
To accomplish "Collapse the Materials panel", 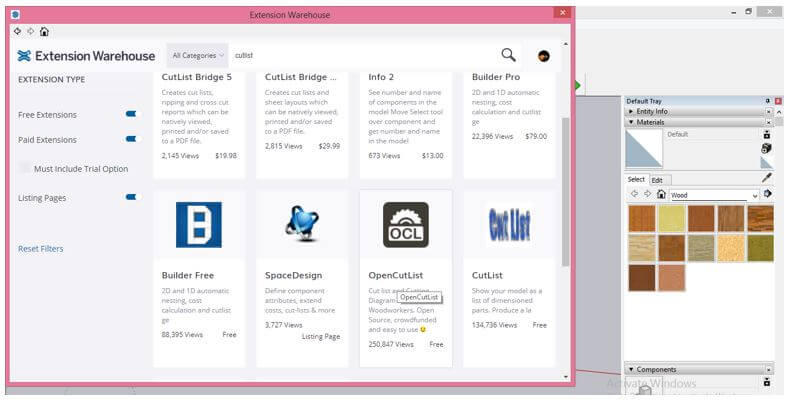I will (631, 122).
